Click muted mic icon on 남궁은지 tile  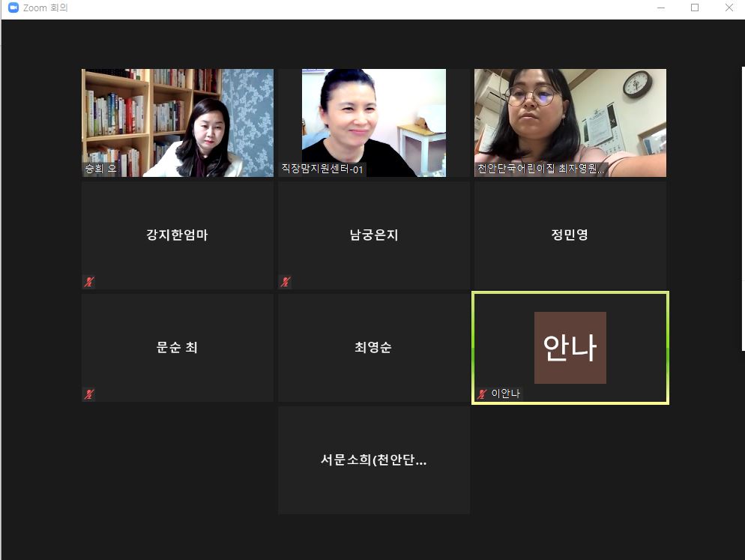pos(286,282)
